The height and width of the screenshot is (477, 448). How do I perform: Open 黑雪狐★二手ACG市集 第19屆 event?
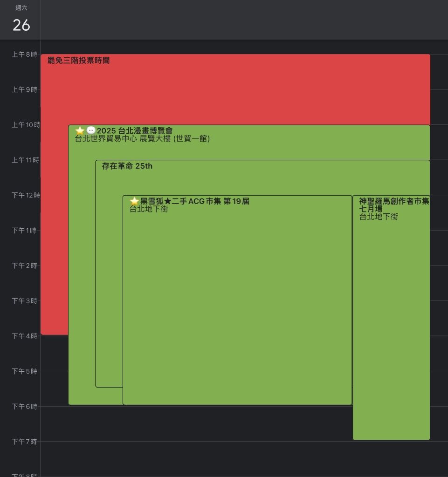pos(195,201)
